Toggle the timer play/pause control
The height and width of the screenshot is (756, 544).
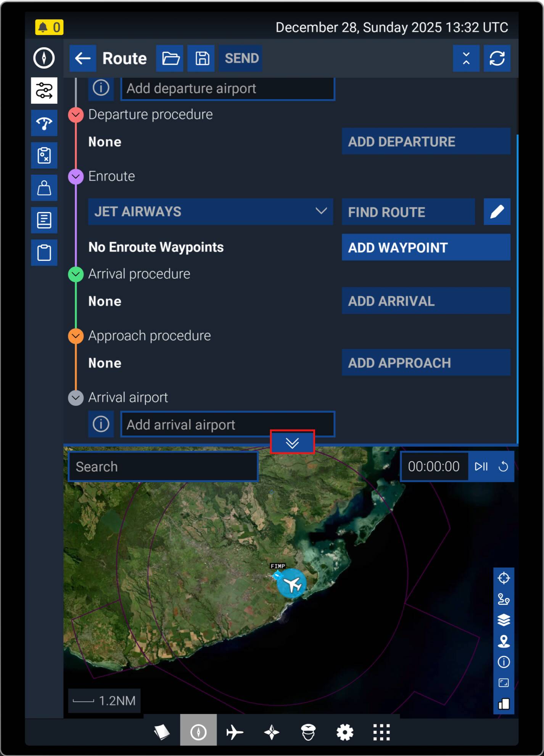[481, 466]
